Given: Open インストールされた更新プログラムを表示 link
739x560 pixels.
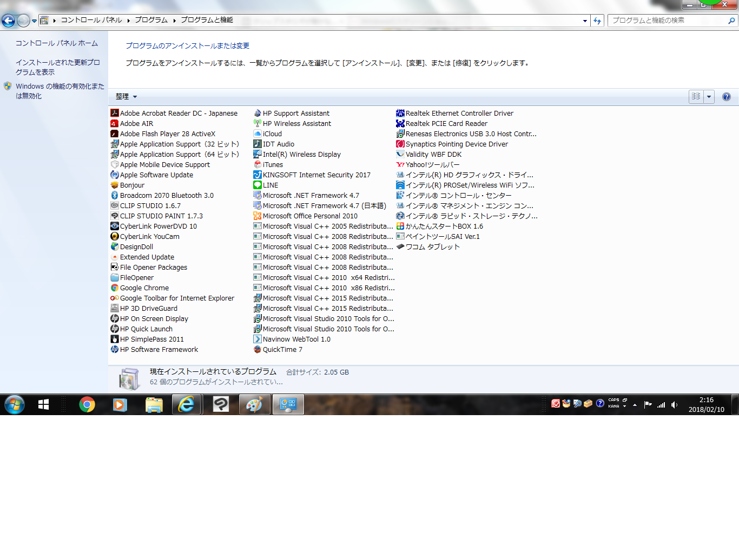Looking at the screenshot, I should 58,67.
